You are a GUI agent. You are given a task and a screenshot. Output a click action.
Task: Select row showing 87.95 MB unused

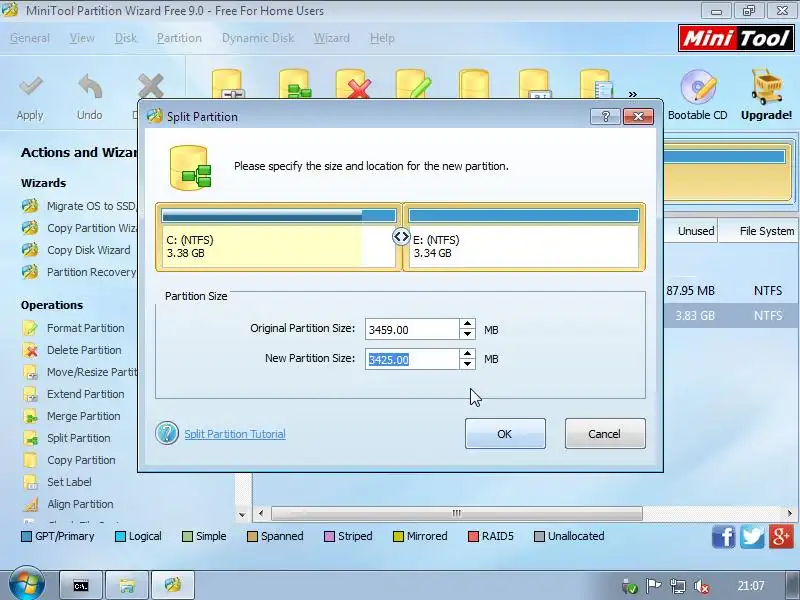[x=732, y=291]
